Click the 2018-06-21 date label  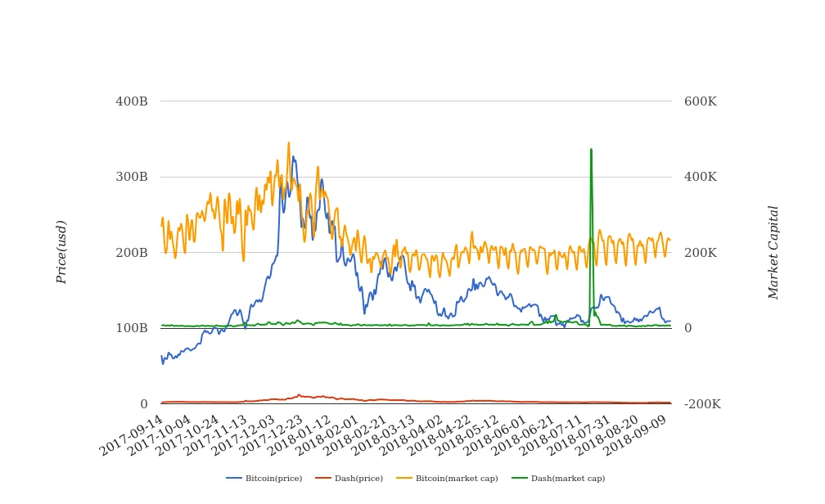pyautogui.click(x=524, y=434)
